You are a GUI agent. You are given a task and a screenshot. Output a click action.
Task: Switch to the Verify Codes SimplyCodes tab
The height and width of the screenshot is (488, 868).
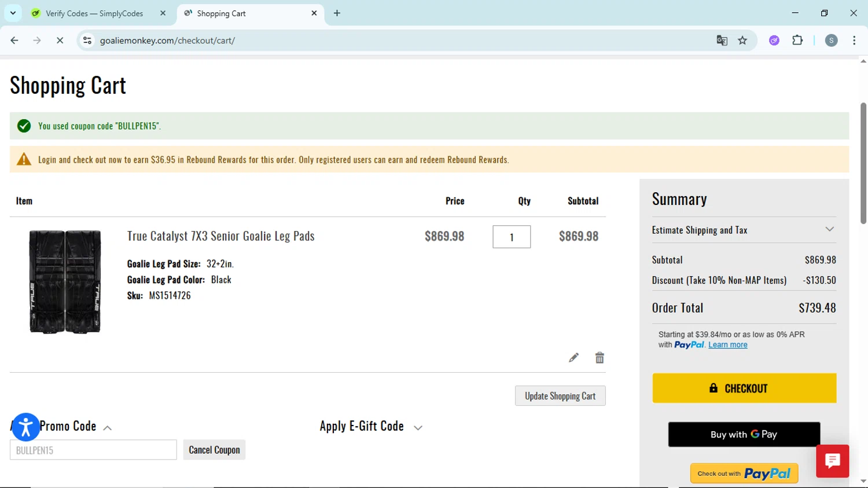pyautogui.click(x=94, y=13)
